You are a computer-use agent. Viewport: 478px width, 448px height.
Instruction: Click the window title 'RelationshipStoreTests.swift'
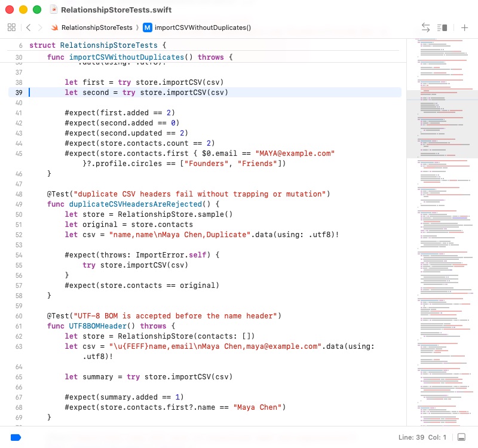click(x=116, y=10)
